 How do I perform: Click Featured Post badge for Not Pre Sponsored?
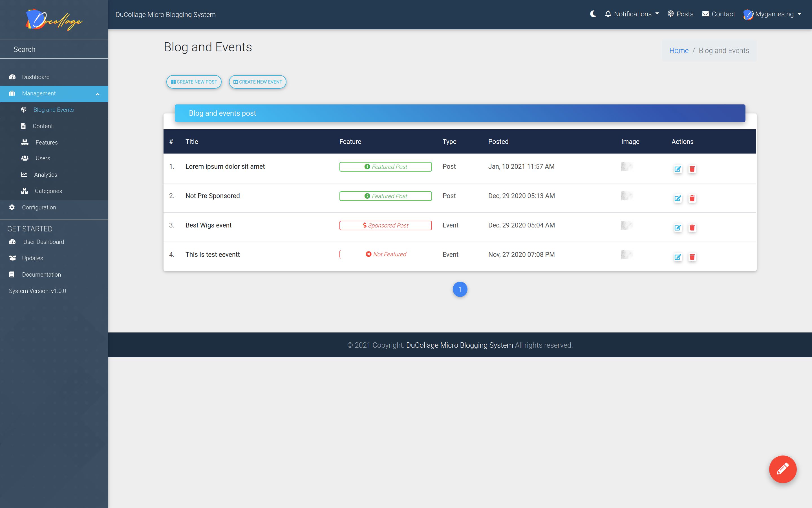[x=385, y=196]
